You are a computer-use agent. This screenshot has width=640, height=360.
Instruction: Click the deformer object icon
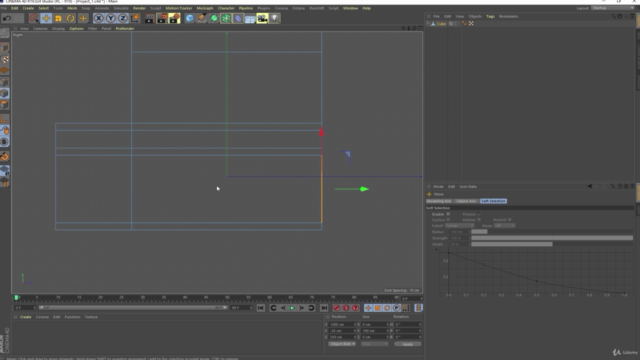238,18
